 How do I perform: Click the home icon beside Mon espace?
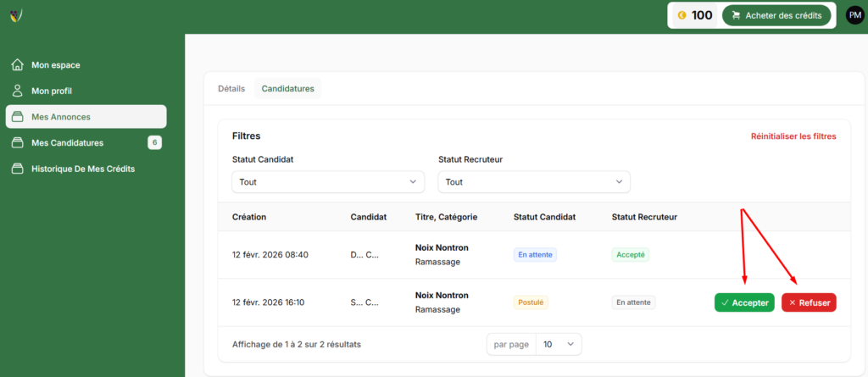[17, 65]
